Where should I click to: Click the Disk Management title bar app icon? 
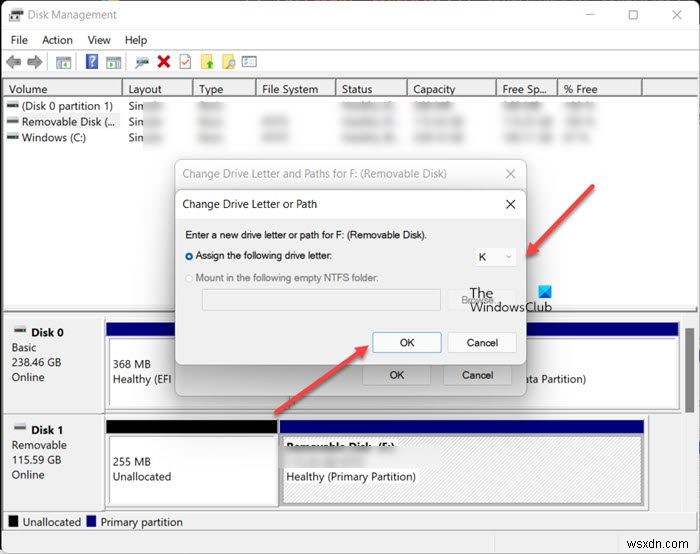(16, 15)
